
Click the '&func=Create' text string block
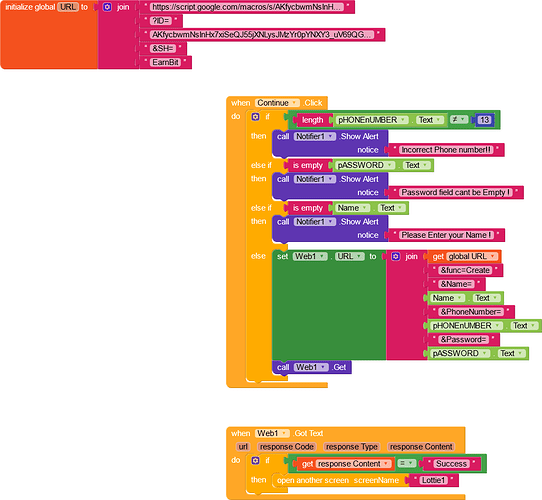465,270
